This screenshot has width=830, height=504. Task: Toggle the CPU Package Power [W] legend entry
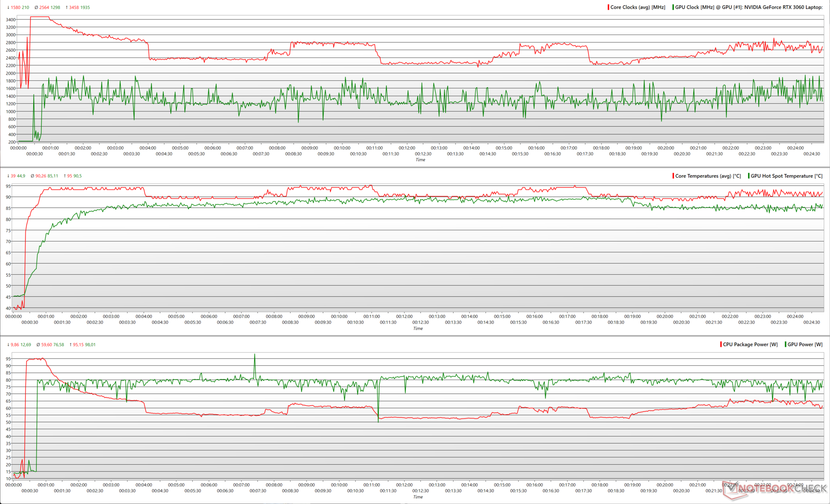[750, 344]
